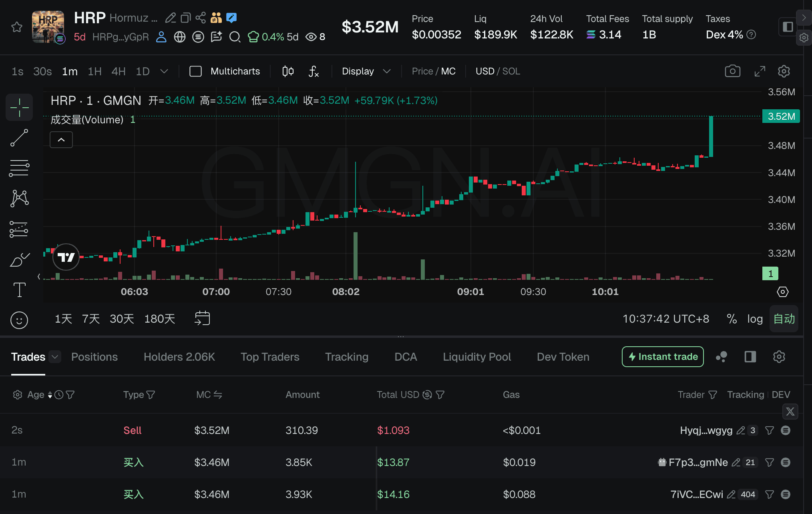Toggle the 自动 auto scale button
The width and height of the screenshot is (812, 514).
784,319
